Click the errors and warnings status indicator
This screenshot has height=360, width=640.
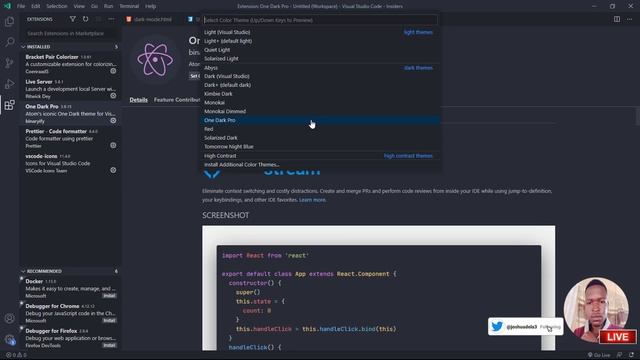16,355
